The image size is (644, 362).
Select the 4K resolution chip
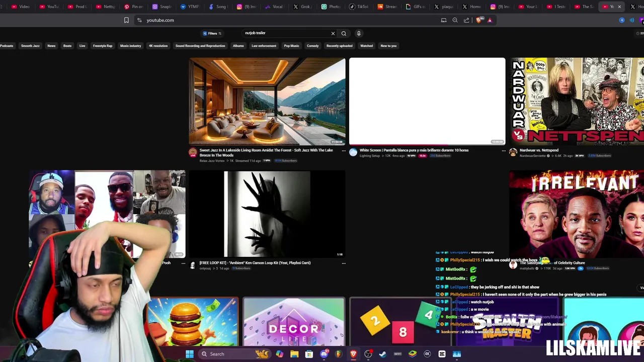pos(158,46)
